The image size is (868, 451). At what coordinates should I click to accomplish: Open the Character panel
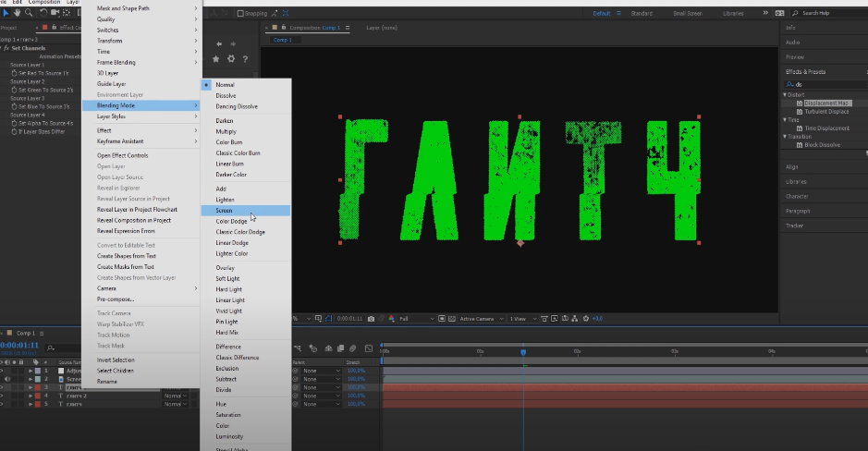[x=797, y=197]
